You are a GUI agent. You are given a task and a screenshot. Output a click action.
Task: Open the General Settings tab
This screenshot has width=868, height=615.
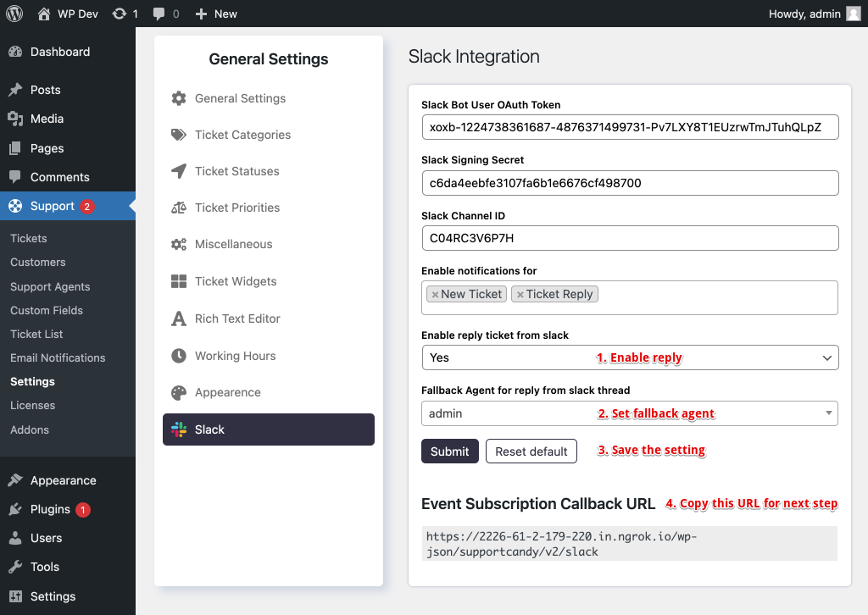(x=269, y=98)
